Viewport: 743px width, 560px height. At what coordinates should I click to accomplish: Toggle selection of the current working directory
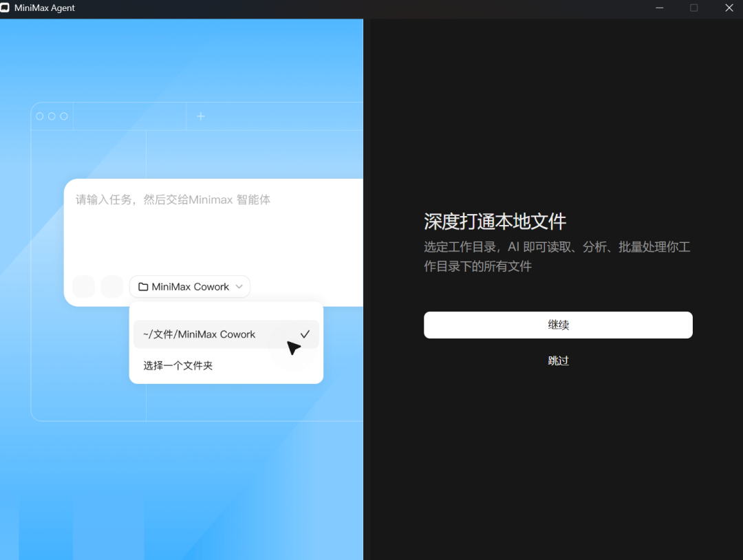pyautogui.click(x=206, y=334)
